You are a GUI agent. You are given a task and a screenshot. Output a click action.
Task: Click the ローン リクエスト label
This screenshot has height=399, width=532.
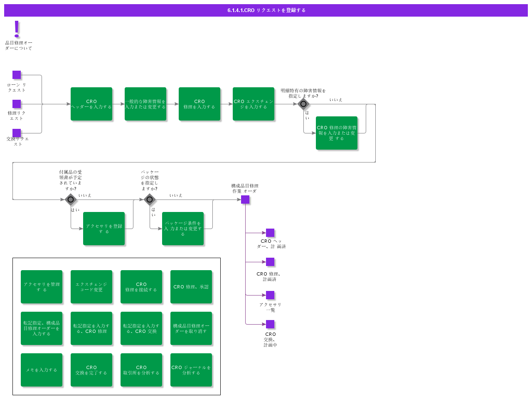(17, 87)
